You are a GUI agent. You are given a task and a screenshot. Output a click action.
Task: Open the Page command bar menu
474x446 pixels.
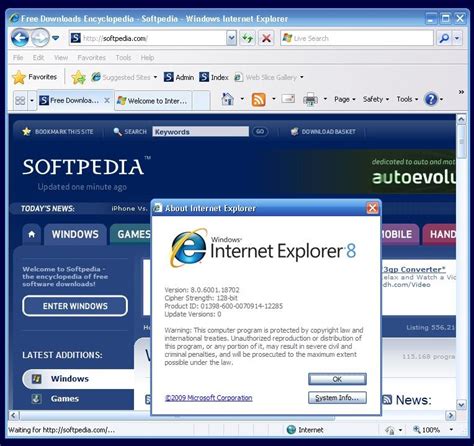click(x=345, y=99)
